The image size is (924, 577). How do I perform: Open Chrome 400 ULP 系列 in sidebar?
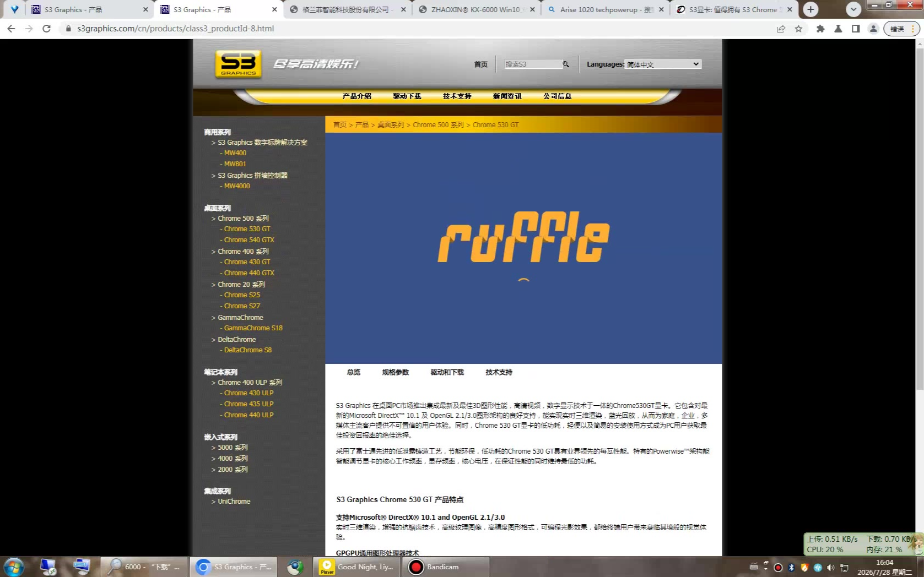tap(250, 383)
